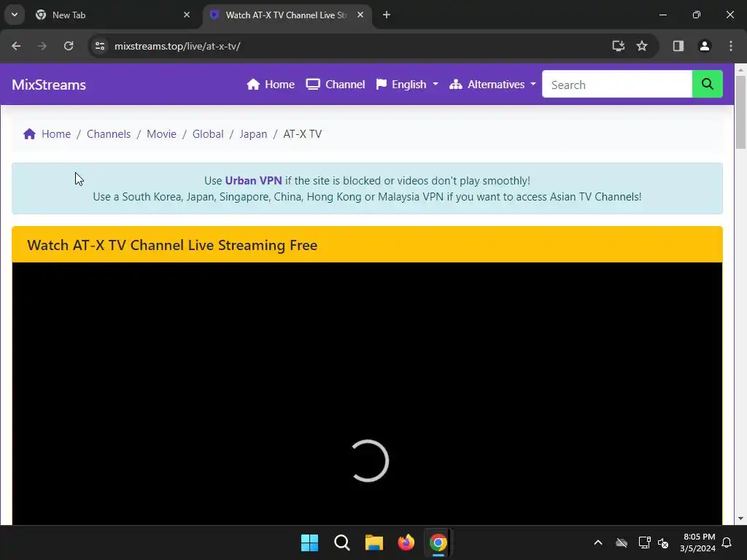Open the Windows Start menu
The width and height of the screenshot is (747, 560).
(x=309, y=542)
